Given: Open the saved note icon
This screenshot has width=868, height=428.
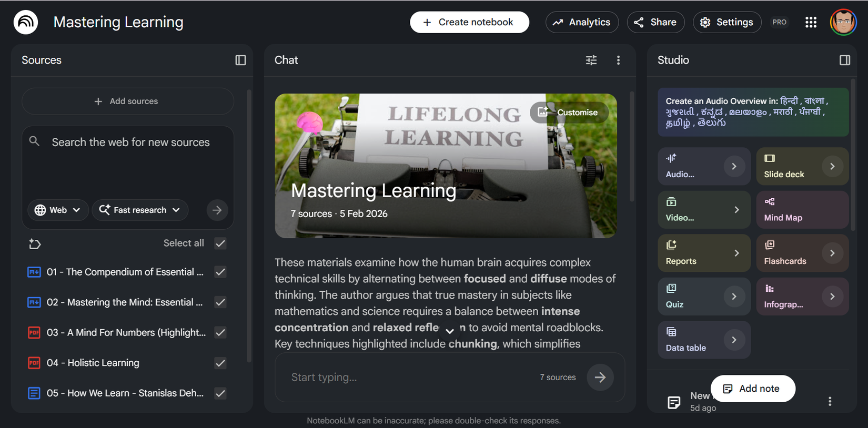Looking at the screenshot, I should tap(674, 402).
